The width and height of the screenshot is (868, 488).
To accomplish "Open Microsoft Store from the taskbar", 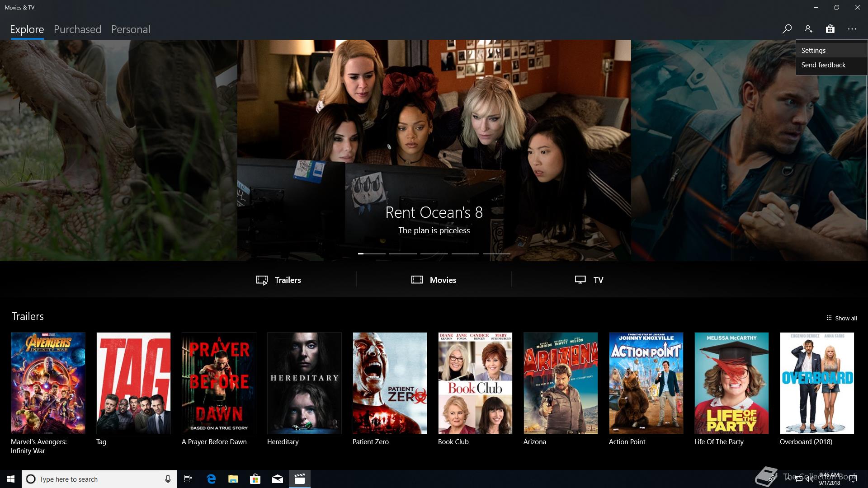I will click(x=255, y=479).
